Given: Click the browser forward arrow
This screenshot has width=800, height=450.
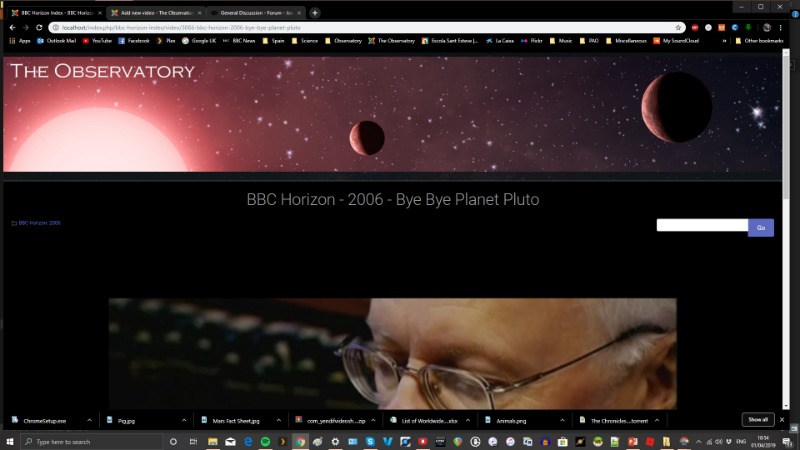Looking at the screenshot, I should (26, 28).
